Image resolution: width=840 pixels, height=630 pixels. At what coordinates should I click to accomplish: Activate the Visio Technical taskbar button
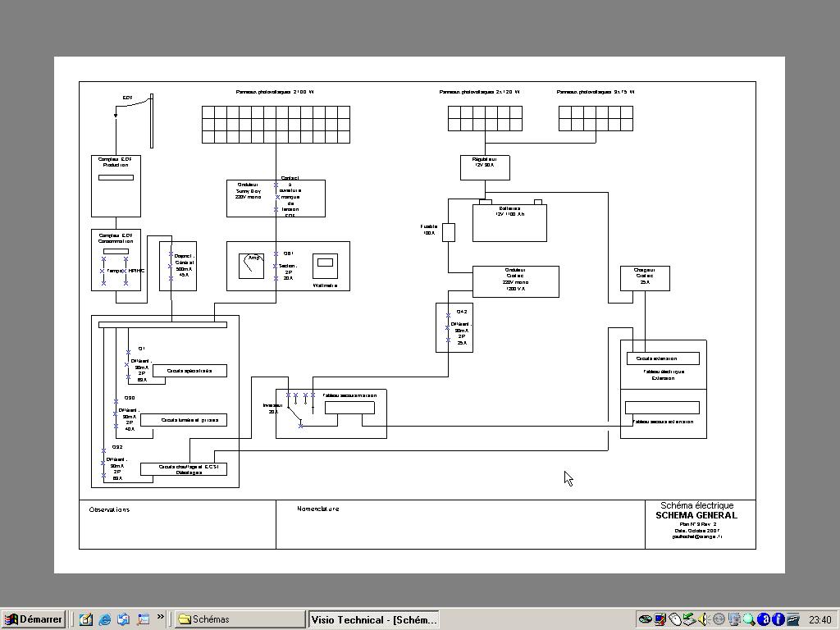pyautogui.click(x=374, y=619)
